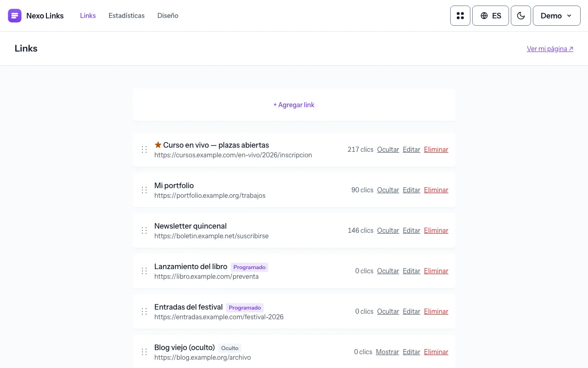
Task: Edit the Lanzamiento del libro link
Action: pos(412,271)
